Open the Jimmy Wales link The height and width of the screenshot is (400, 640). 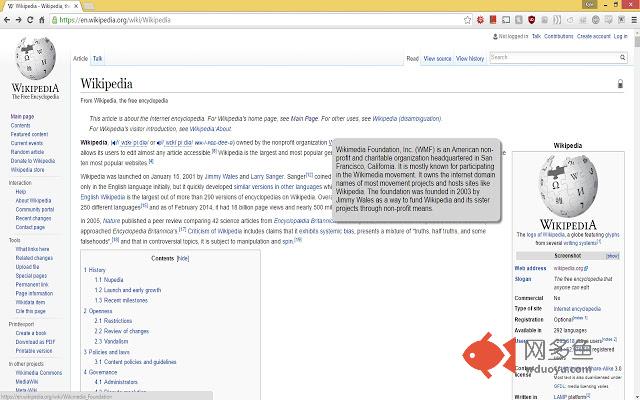click(221, 177)
